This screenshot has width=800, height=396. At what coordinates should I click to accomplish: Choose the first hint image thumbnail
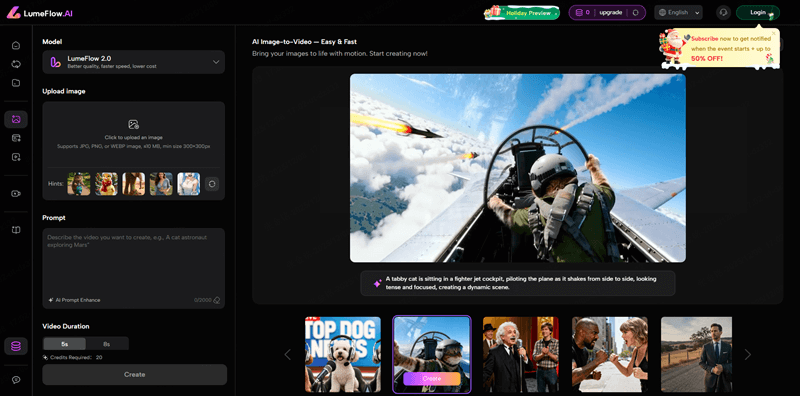(79, 184)
